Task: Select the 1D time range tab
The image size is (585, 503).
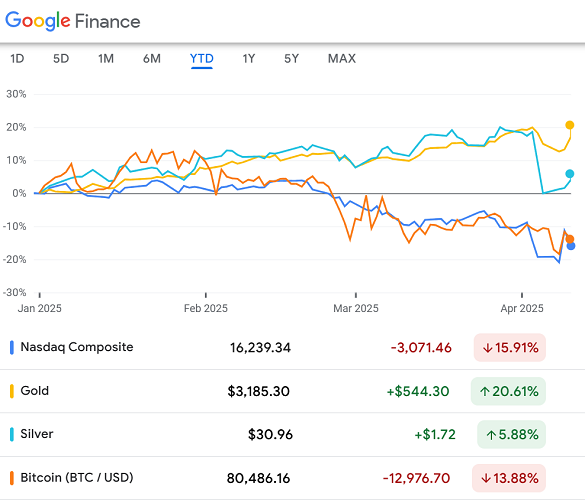Action: click(x=17, y=59)
